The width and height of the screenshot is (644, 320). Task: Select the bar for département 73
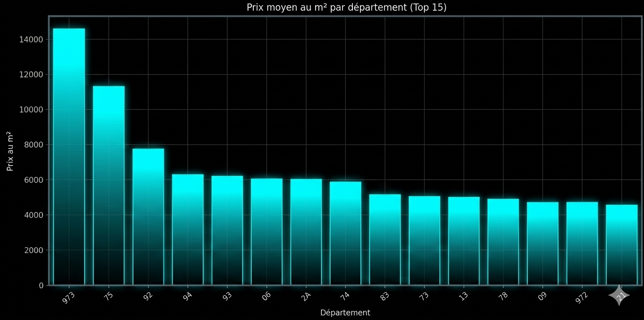[424, 240]
